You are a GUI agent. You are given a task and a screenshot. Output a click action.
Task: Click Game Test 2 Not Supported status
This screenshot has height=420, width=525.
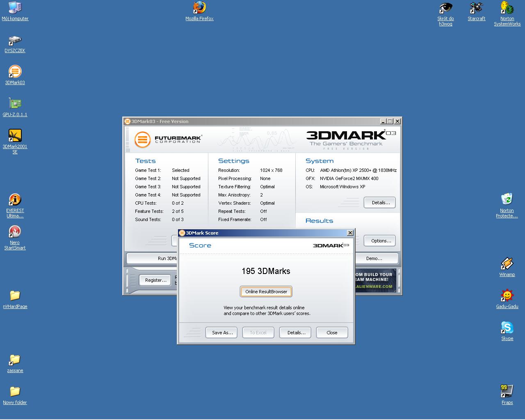pos(186,178)
